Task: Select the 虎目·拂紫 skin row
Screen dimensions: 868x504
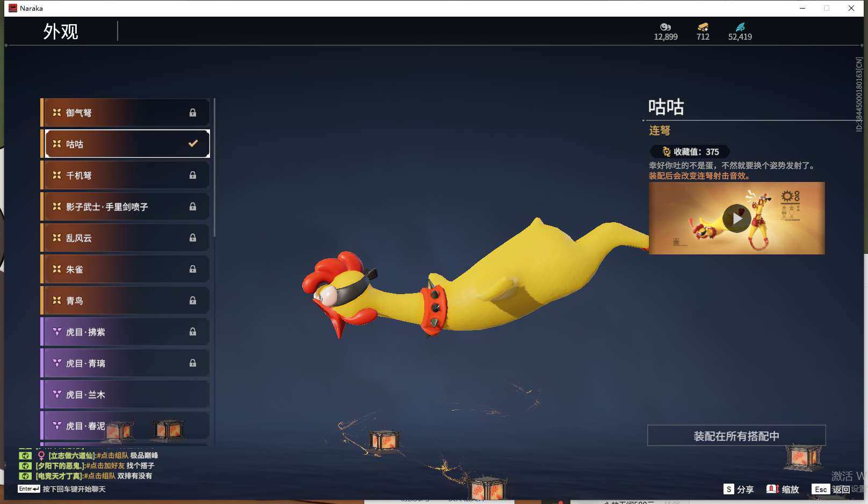Action: coord(125,332)
